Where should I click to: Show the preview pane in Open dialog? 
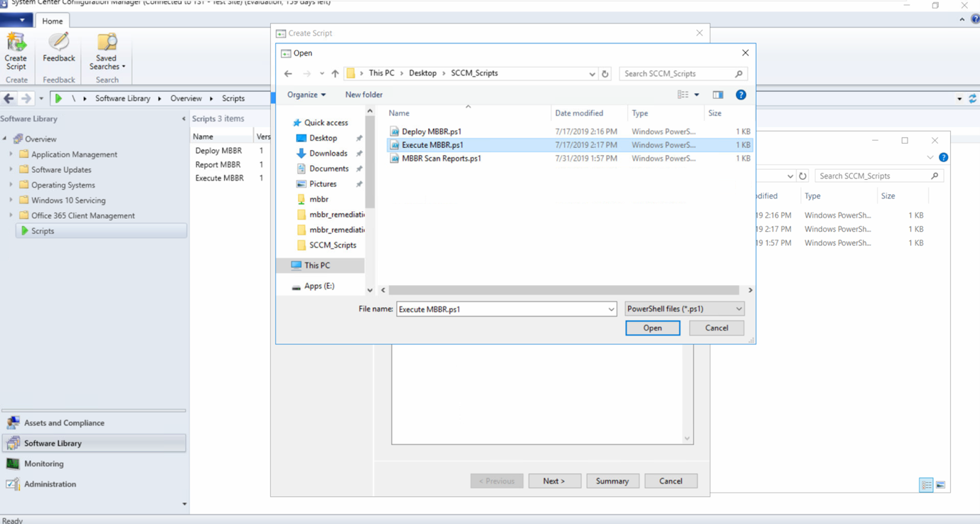pos(718,95)
